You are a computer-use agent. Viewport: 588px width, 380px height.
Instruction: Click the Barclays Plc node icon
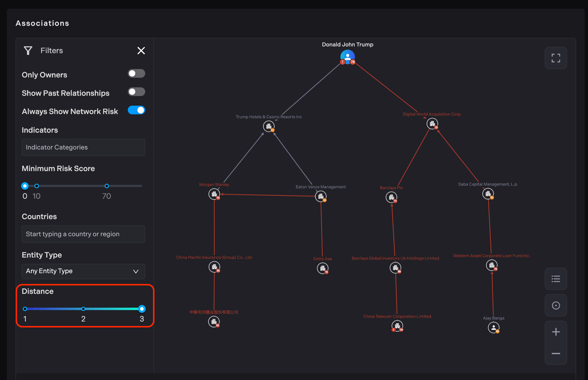(391, 197)
